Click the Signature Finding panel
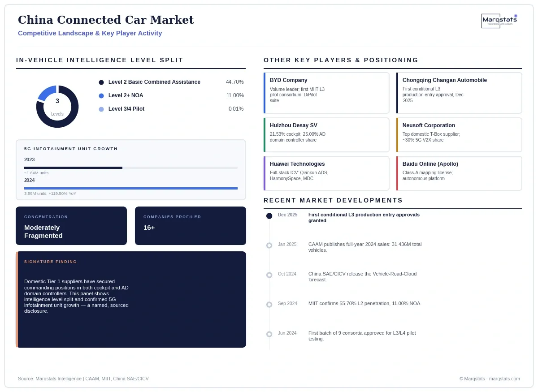The height and width of the screenshot is (392, 538). click(131, 299)
